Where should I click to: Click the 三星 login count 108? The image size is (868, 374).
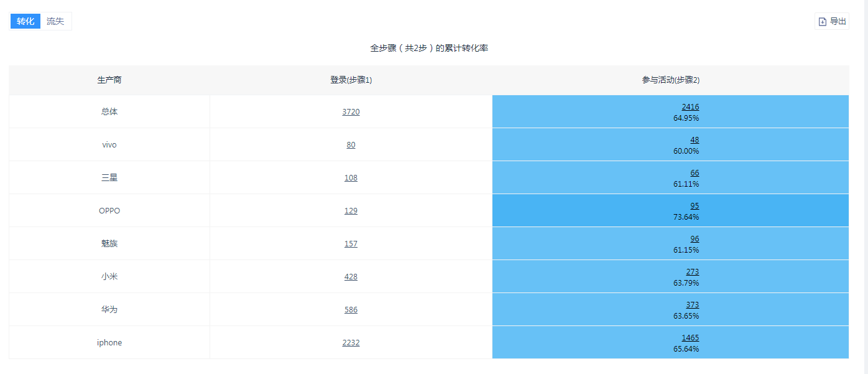coord(351,178)
